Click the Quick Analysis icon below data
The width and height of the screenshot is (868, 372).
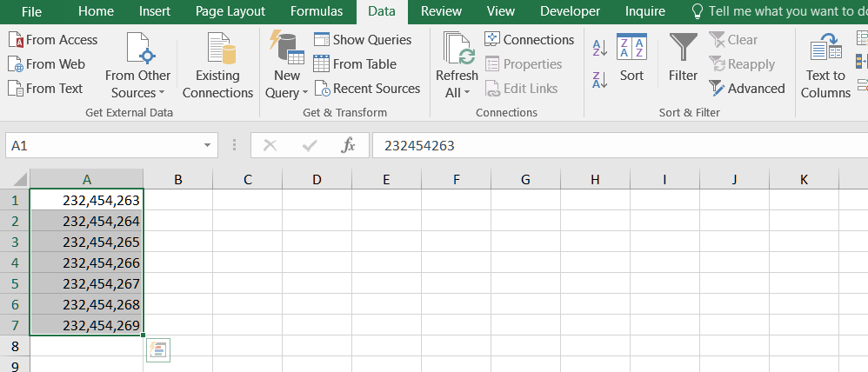coord(158,350)
